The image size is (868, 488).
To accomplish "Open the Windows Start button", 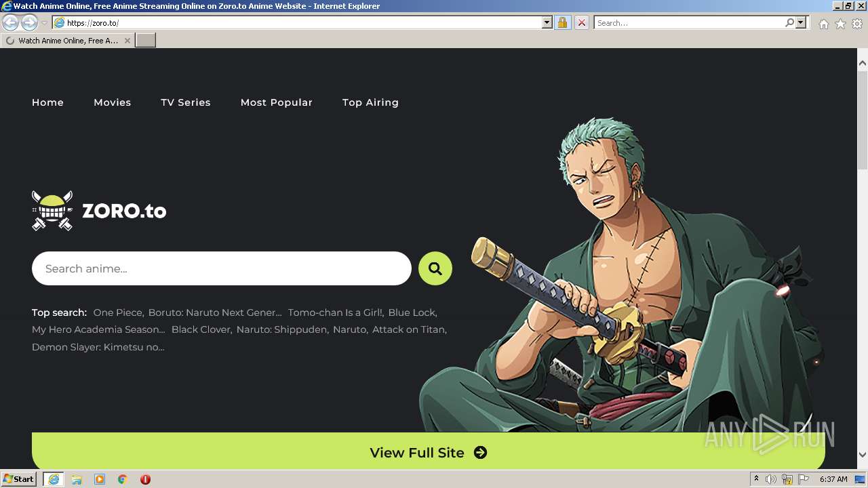I will pyautogui.click(x=19, y=479).
